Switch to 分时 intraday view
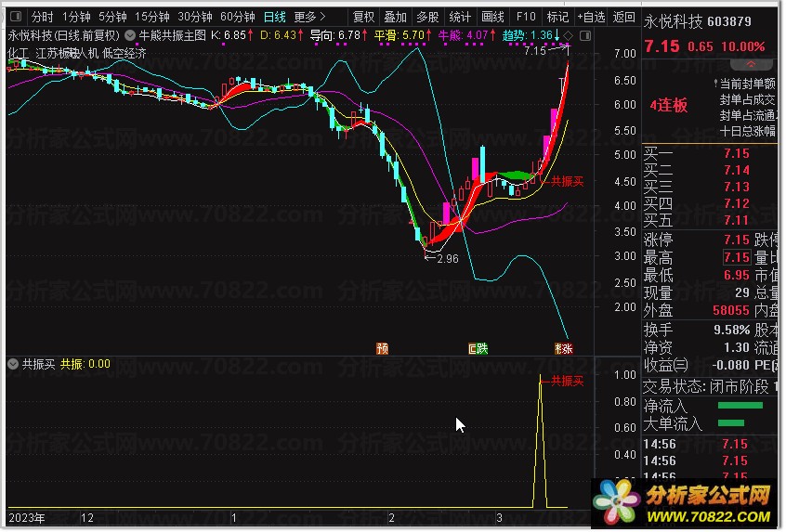Screen dimensions: 786x532 point(42,17)
